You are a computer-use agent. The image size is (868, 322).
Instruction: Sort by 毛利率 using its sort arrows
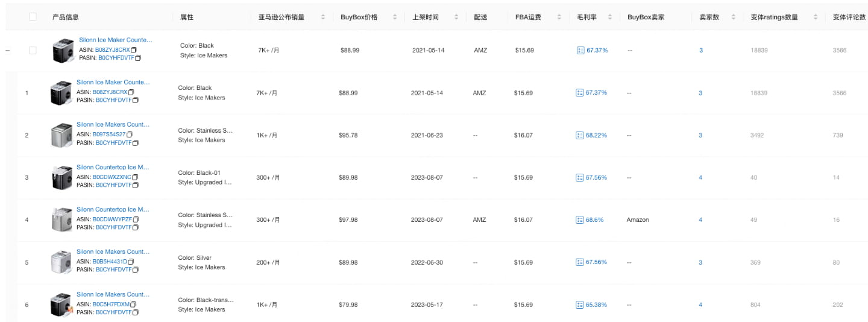[x=610, y=17]
